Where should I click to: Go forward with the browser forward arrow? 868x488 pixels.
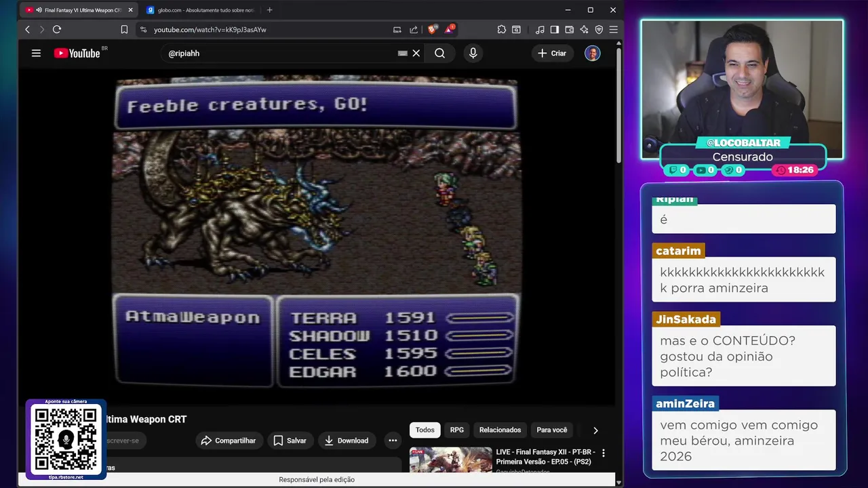(42, 29)
